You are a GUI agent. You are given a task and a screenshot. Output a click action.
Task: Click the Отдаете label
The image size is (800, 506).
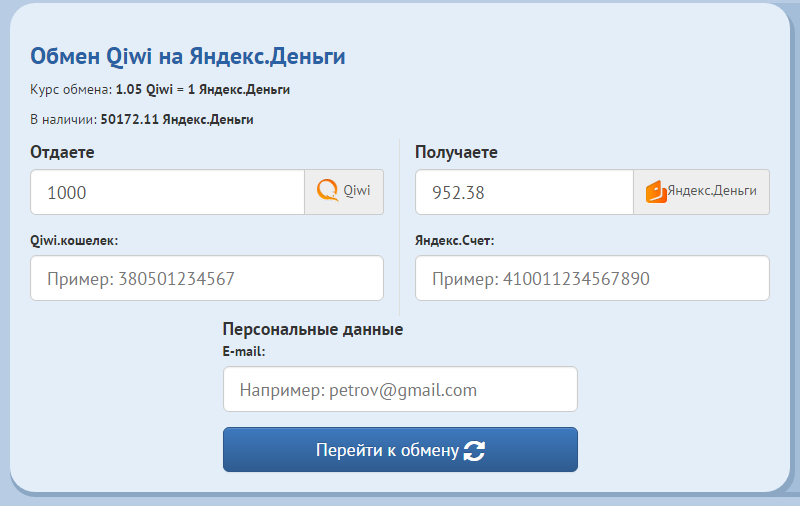coord(62,152)
